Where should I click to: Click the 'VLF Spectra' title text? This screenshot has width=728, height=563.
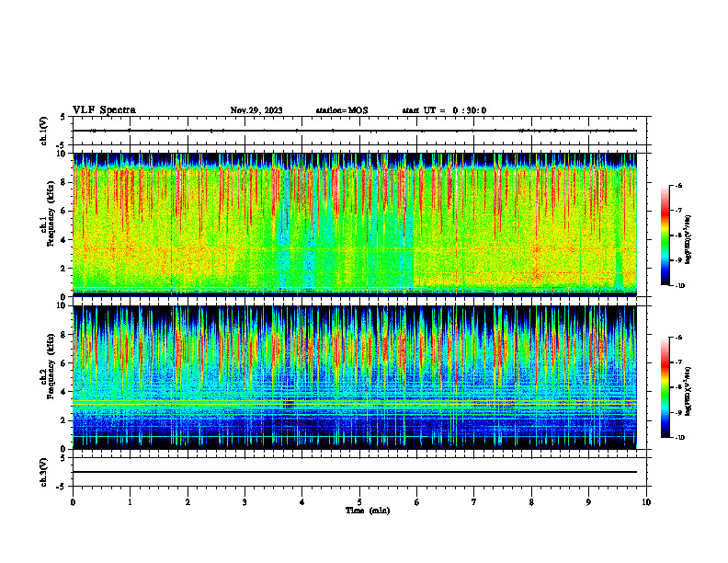pyautogui.click(x=104, y=110)
